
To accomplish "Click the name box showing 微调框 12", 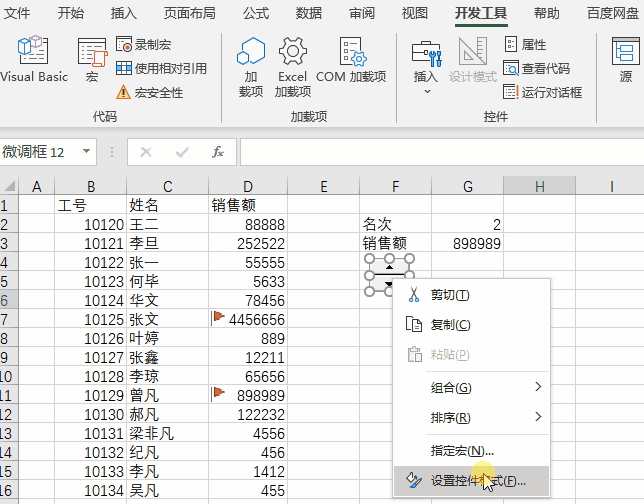I will coord(40,152).
